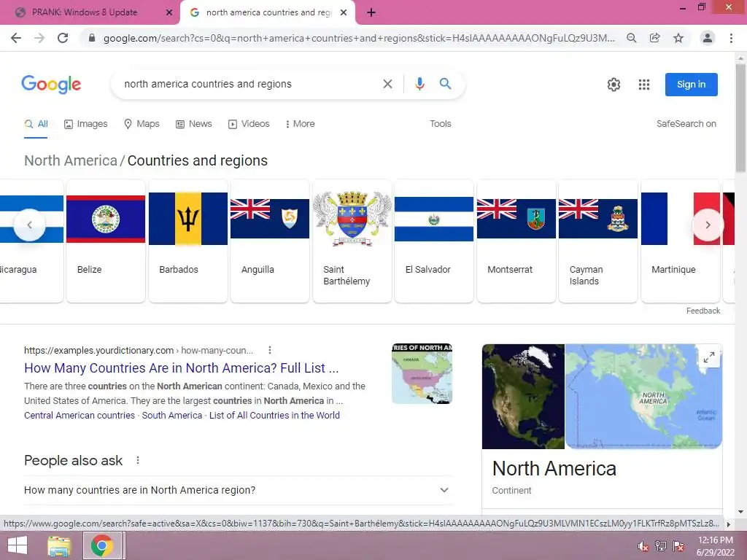Click SafeSearch on setting
Screen dimensions: 747x560
686,124
